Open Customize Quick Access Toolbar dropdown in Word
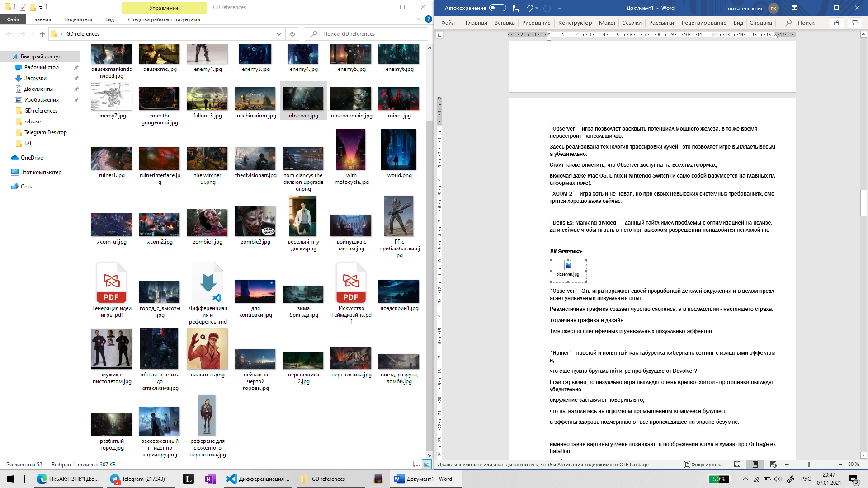This screenshot has width=868, height=488. (560, 8)
